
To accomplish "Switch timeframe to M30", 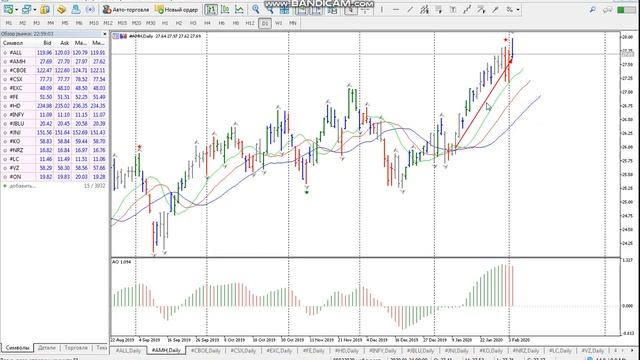I will tap(151, 23).
